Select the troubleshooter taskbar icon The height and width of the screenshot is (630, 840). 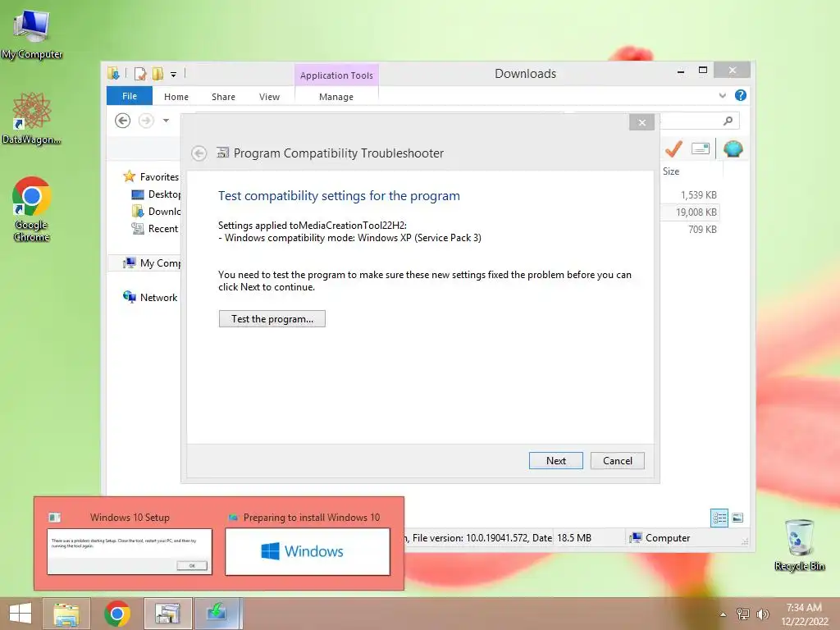point(167,614)
